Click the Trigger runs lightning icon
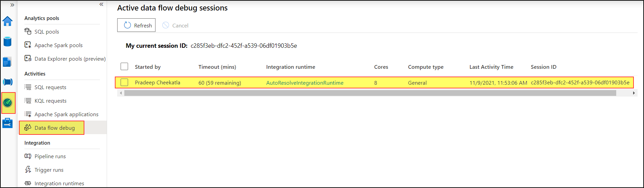Image resolution: width=644 pixels, height=188 pixels. tap(28, 170)
